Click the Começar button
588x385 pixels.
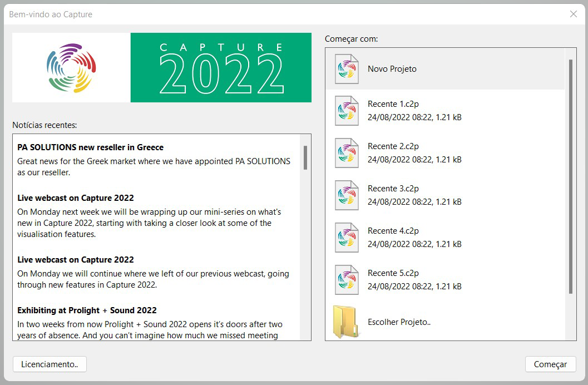pos(550,364)
